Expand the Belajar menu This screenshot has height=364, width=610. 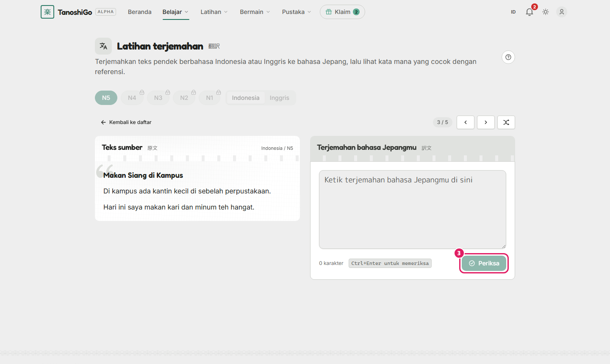pos(175,12)
